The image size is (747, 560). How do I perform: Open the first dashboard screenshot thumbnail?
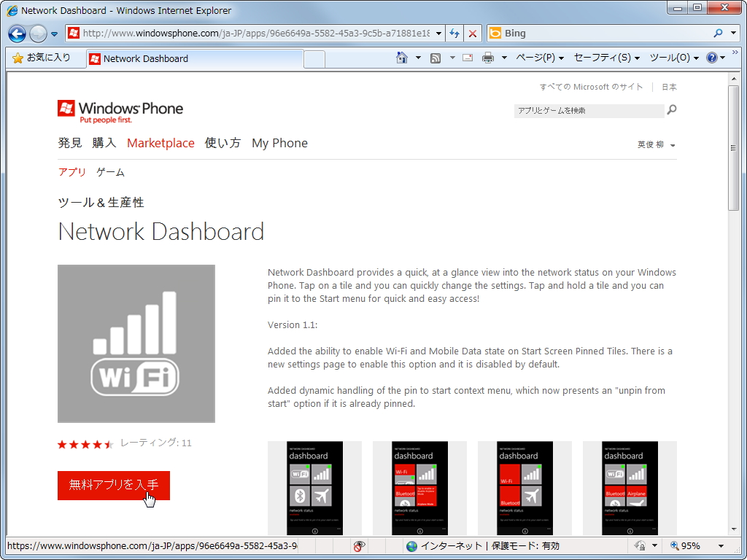point(314,488)
